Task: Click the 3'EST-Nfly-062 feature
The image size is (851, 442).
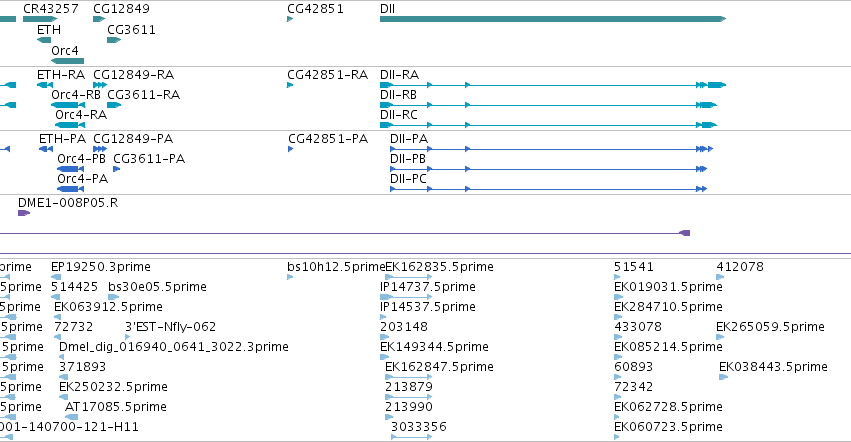Action: [x=128, y=337]
